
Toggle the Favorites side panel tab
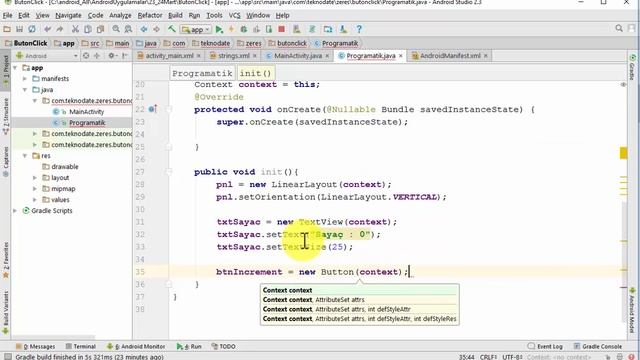tap(6, 260)
